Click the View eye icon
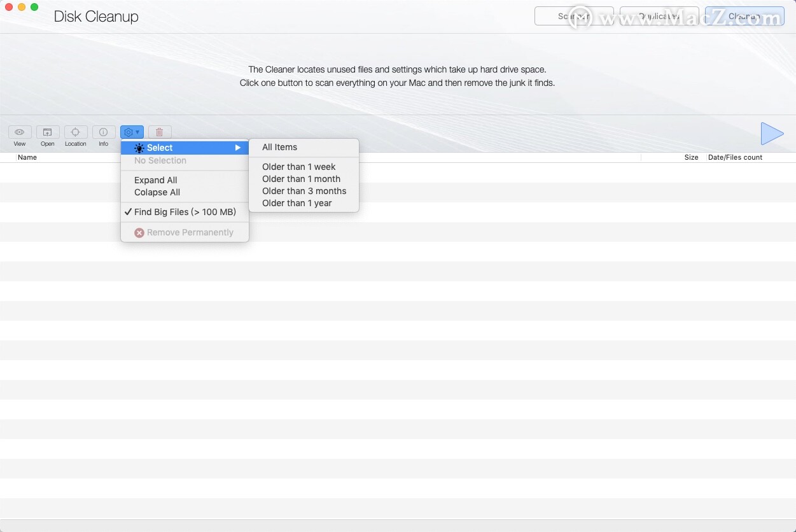This screenshot has height=532, width=796. coord(20,132)
